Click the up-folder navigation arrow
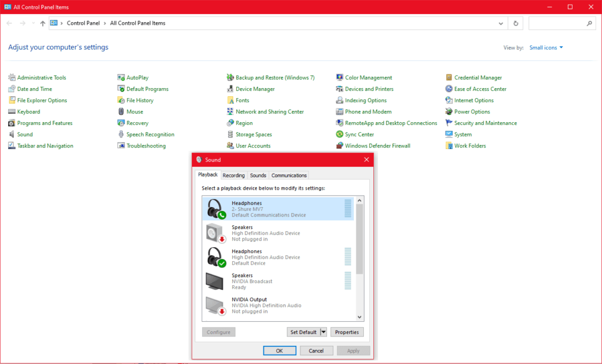The height and width of the screenshot is (364, 602). coord(42,23)
